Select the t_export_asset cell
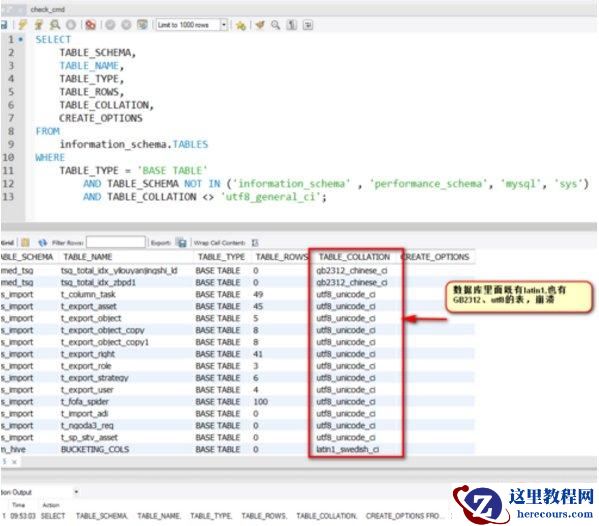The width and height of the screenshot is (599, 526). click(89, 306)
